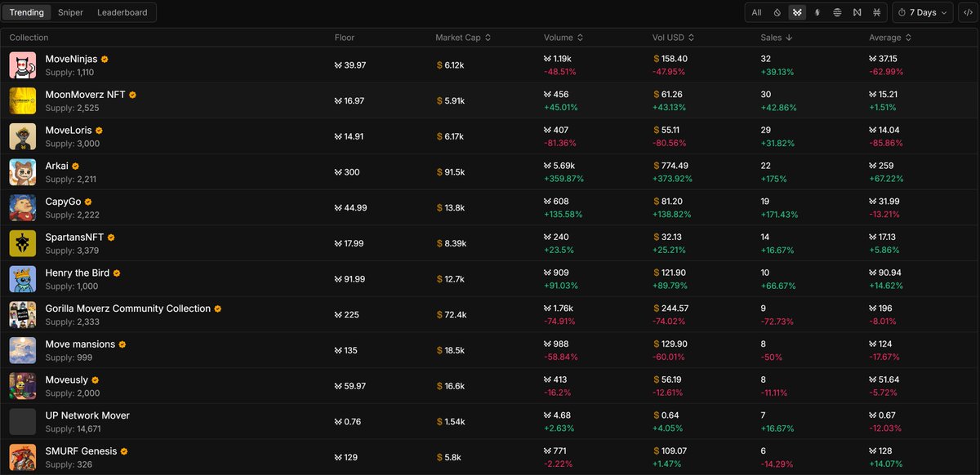Enable the All chains filter
The image size is (980, 475).
[757, 12]
